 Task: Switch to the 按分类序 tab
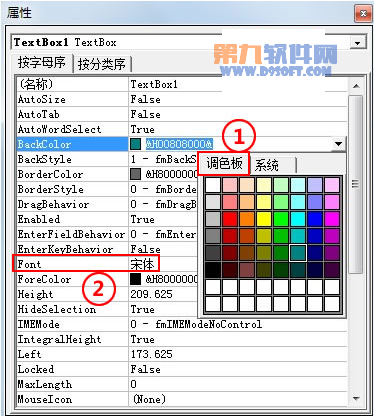[x=102, y=64]
